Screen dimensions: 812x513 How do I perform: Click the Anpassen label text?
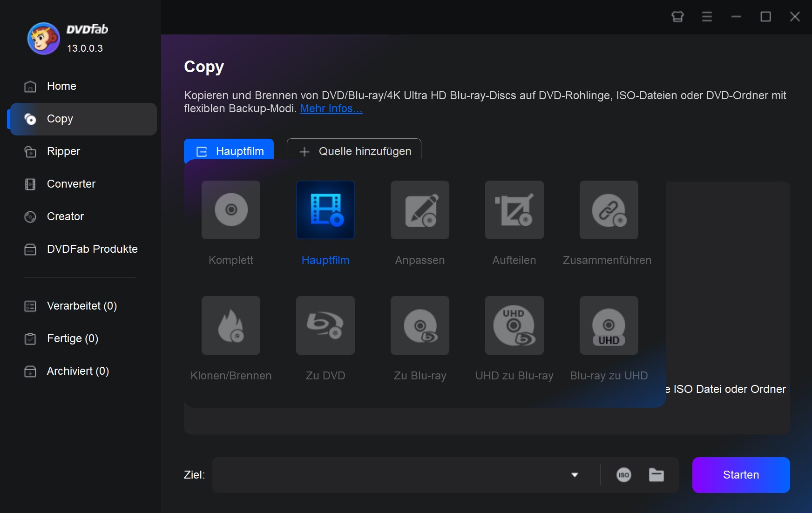[420, 260]
